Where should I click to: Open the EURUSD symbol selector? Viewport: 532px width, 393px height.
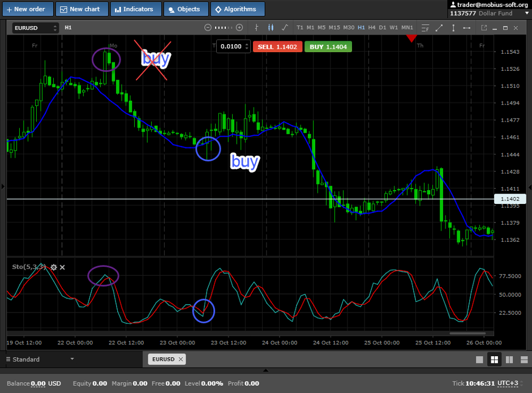pos(36,28)
